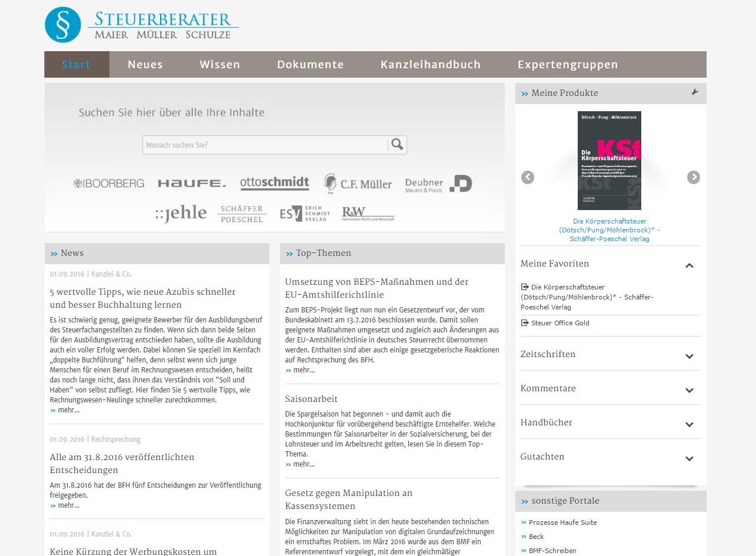Click the Steuerberater paragraph-sign logo

(63, 25)
